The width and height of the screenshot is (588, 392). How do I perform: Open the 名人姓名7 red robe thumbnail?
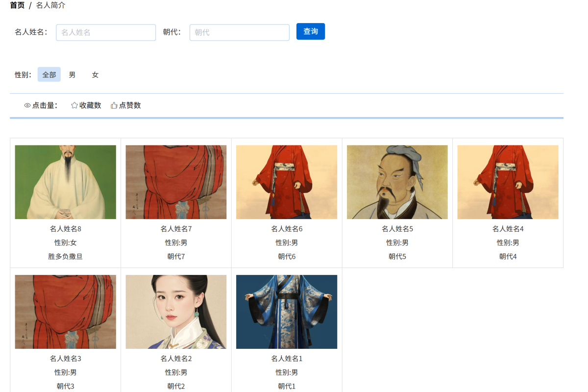(176, 182)
